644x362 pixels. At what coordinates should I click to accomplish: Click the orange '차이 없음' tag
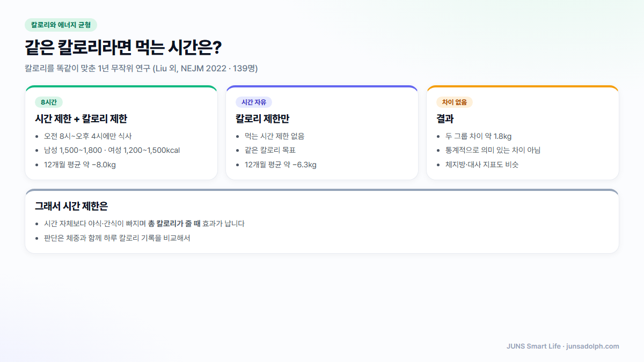[455, 102]
